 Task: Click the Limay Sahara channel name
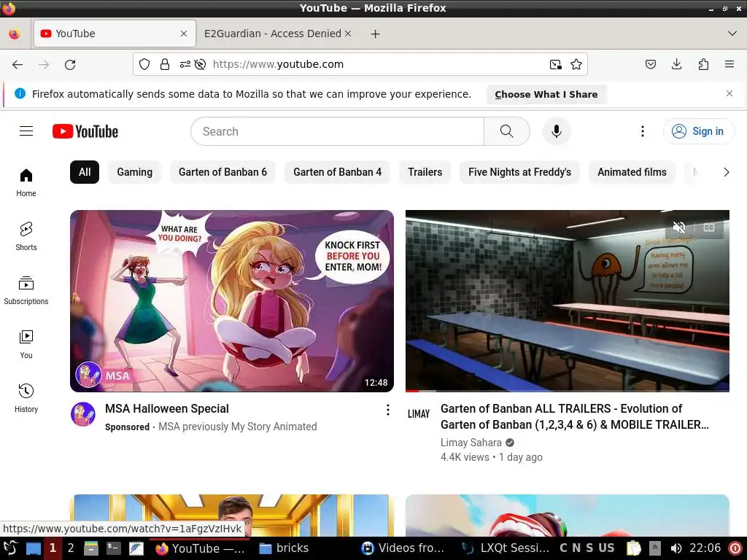[x=471, y=443]
